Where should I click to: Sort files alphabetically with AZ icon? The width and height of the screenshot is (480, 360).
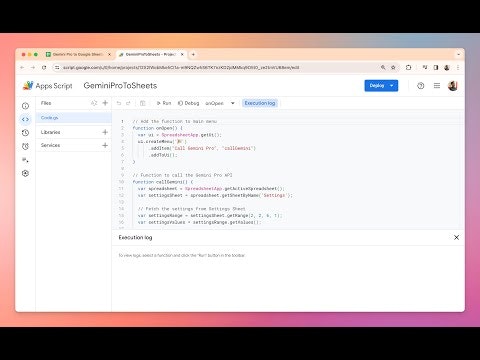(94, 103)
